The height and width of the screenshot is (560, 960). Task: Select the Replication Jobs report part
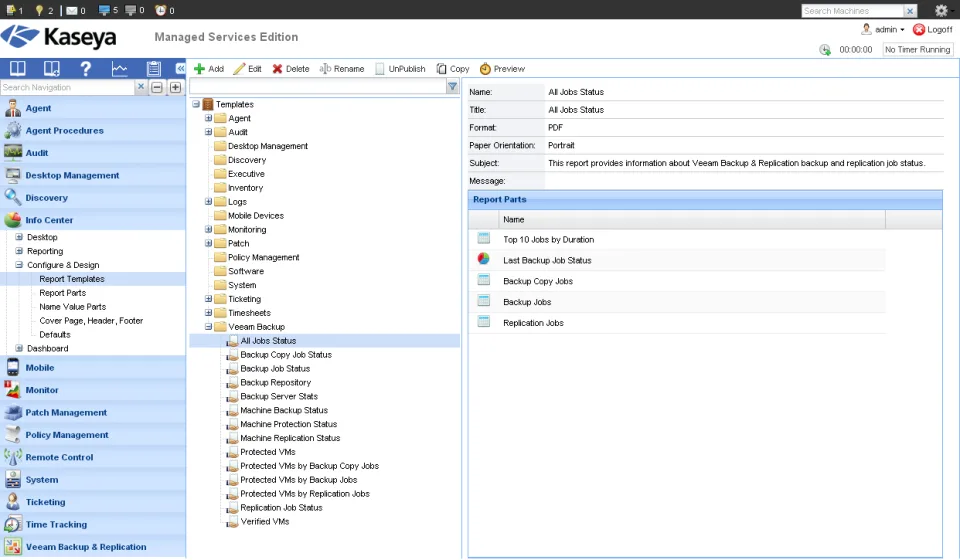(x=677, y=323)
